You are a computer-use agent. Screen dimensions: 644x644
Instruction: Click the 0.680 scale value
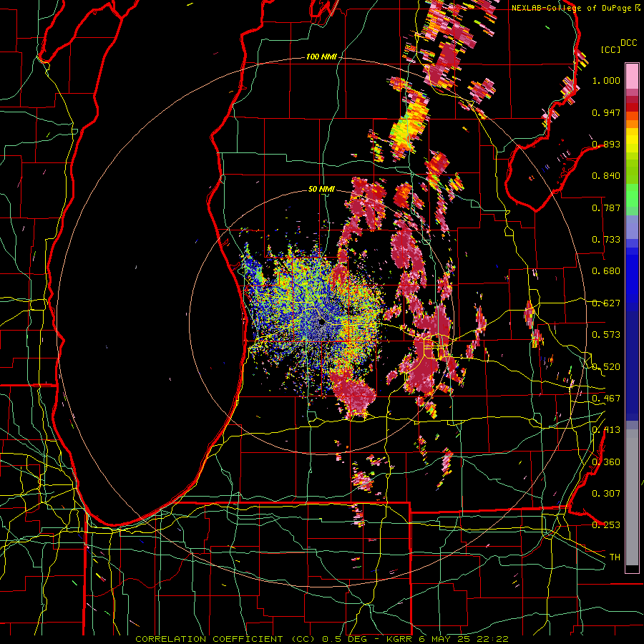coord(606,271)
